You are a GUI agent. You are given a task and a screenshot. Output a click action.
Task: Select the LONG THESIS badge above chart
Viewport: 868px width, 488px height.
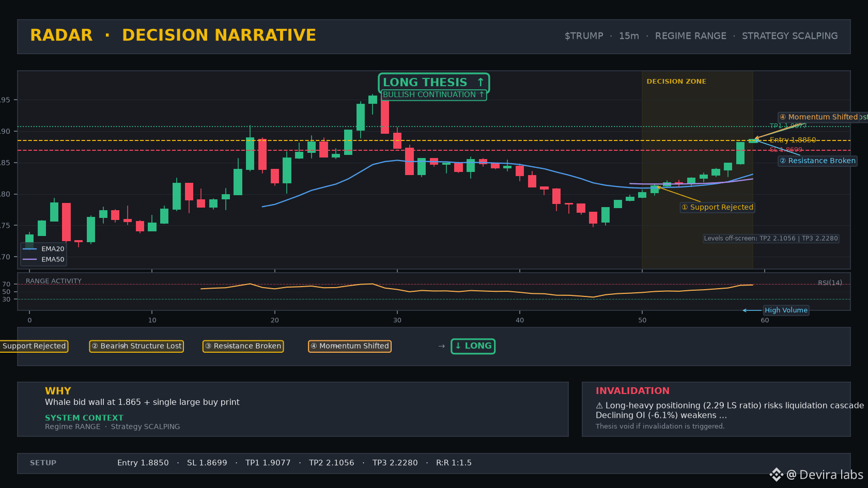(x=433, y=83)
